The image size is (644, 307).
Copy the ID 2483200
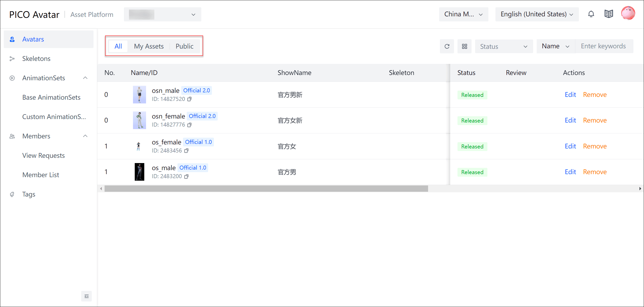point(186,176)
